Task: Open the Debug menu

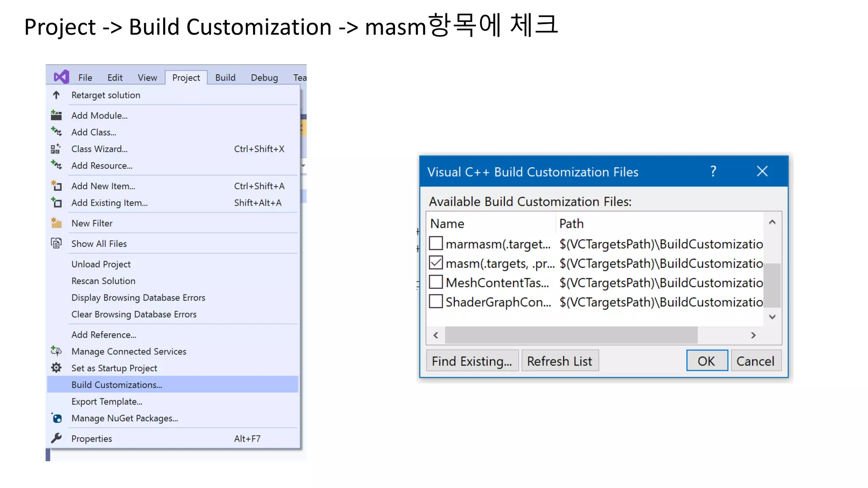Action: click(x=264, y=78)
